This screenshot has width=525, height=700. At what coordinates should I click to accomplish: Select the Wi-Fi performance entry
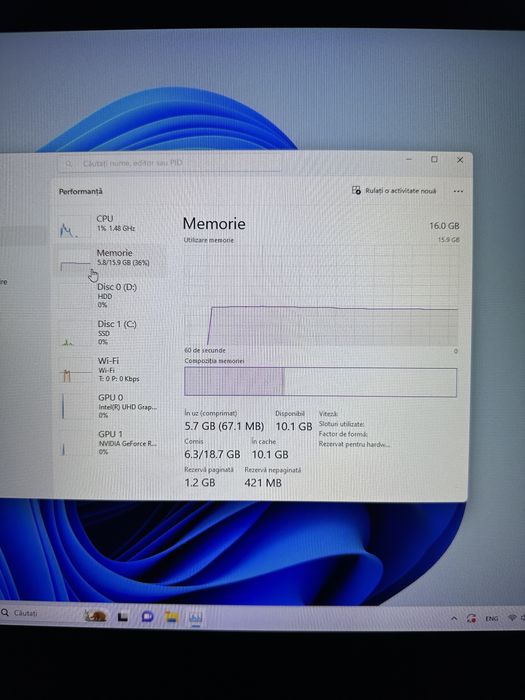111,369
